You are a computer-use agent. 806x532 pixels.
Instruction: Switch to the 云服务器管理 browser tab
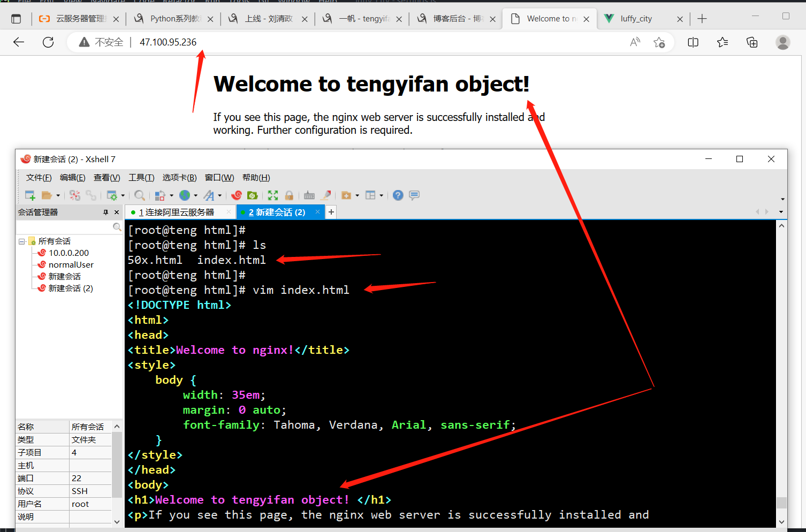point(79,19)
